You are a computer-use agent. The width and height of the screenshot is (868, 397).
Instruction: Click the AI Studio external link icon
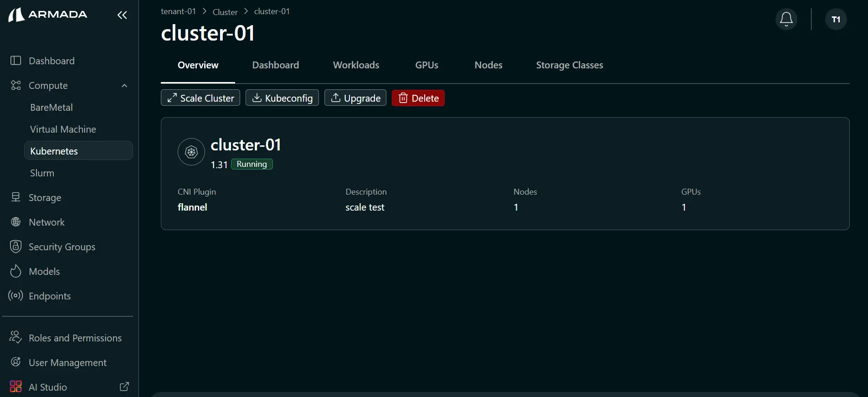click(x=124, y=387)
